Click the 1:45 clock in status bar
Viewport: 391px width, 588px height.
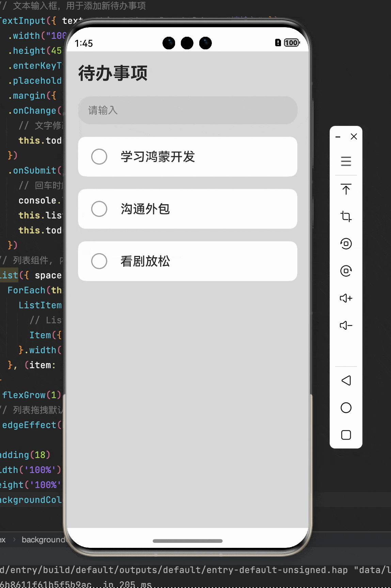pos(84,44)
